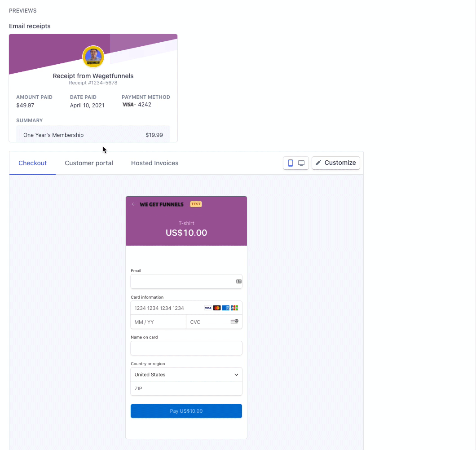Click 'April 10, 2021' date paid
Image resolution: width=476 pixels, height=450 pixels.
pos(87,106)
